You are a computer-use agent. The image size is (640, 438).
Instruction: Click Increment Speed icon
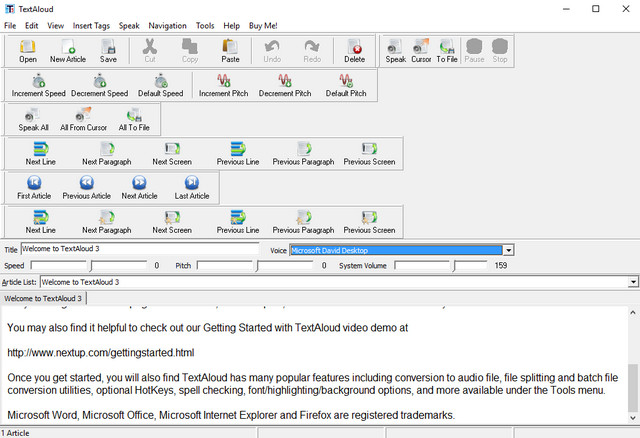38,85
